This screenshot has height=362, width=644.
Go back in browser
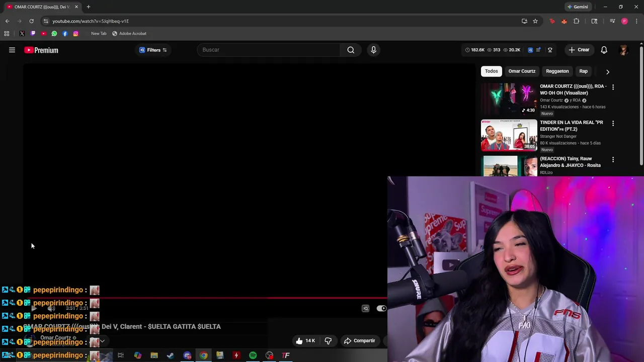(7, 21)
